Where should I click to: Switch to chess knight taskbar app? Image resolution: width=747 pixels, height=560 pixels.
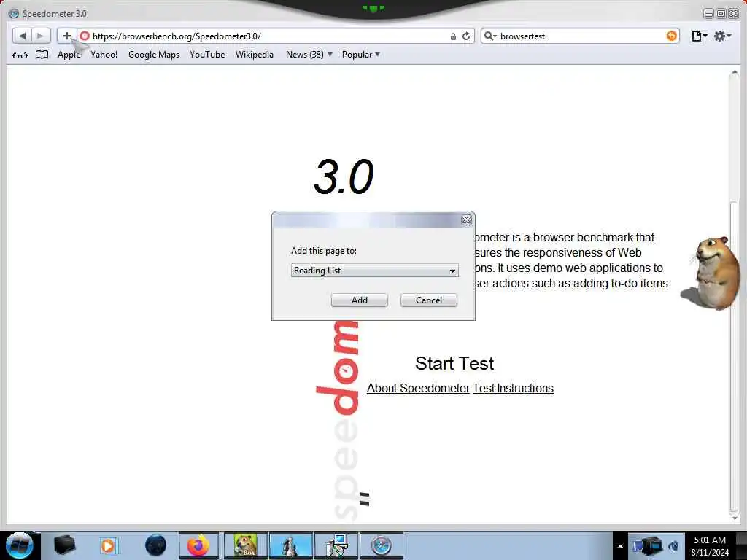pyautogui.click(x=290, y=545)
